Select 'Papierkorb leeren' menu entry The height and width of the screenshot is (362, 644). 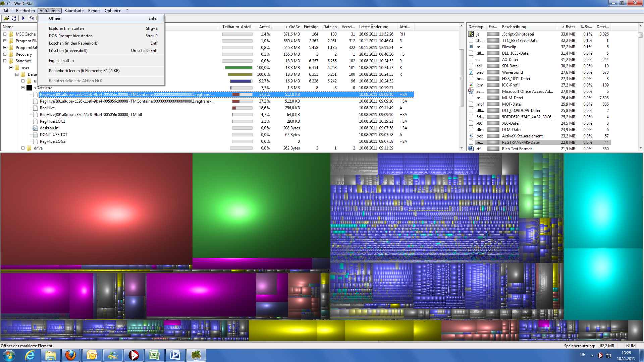pyautogui.click(x=84, y=71)
